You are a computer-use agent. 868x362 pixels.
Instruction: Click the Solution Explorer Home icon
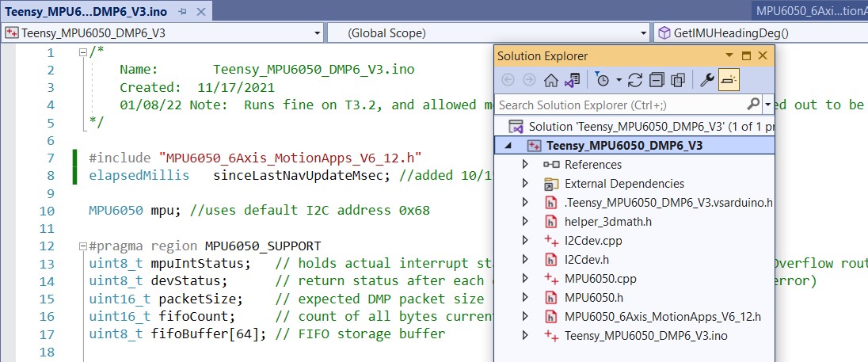point(550,80)
